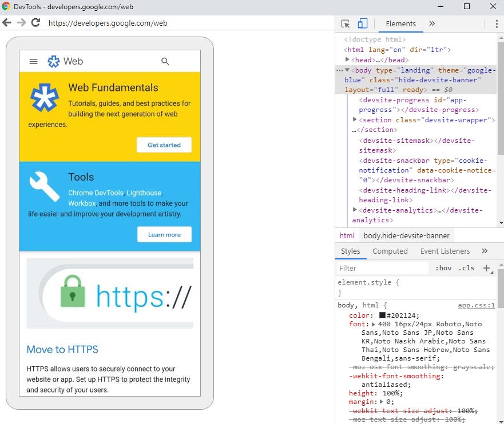Go forward with the forward arrow

point(21,23)
